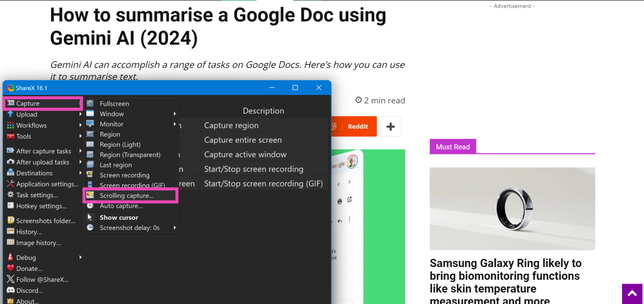
Task: Expand the Monitor capture submenu arrow
Action: pyautogui.click(x=174, y=124)
